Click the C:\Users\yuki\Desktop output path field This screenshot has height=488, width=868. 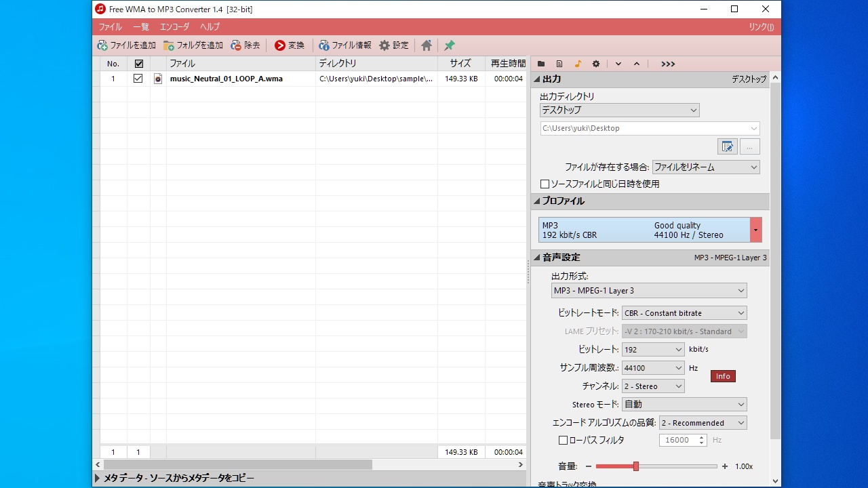point(650,128)
